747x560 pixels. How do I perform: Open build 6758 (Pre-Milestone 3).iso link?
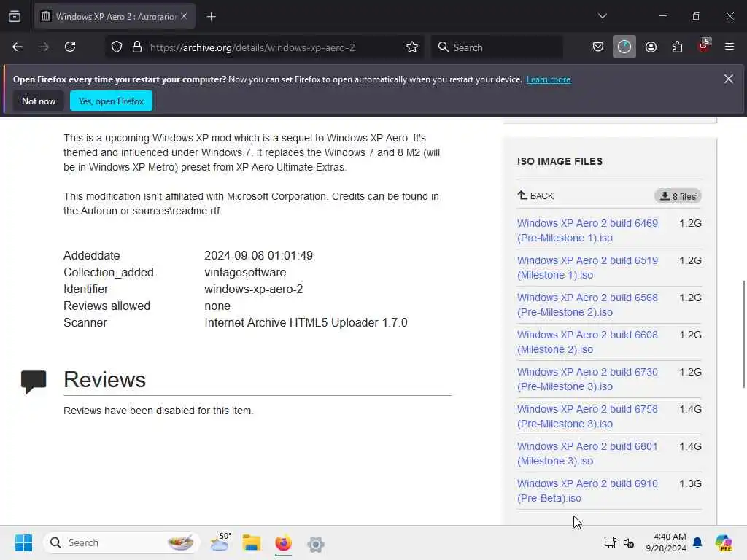[587, 416]
